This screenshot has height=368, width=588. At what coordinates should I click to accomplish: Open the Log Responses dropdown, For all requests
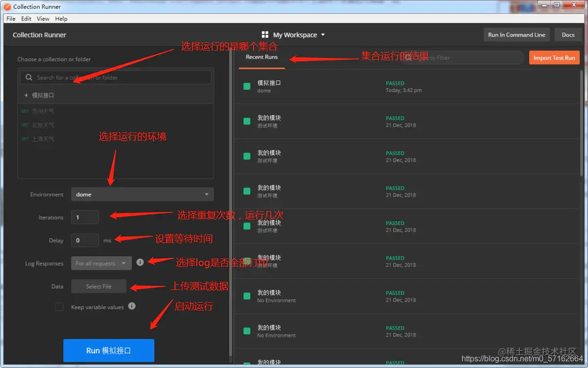pos(101,263)
